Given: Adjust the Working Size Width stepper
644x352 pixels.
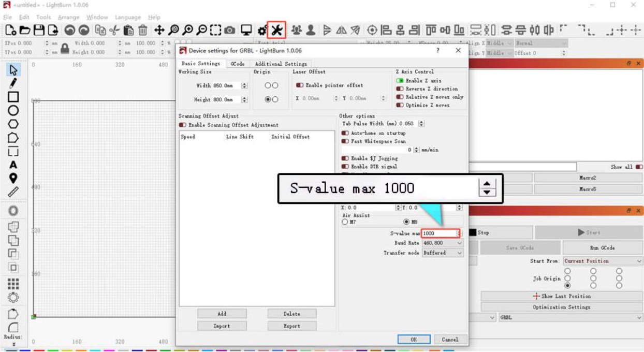Looking at the screenshot, I should click(x=244, y=85).
